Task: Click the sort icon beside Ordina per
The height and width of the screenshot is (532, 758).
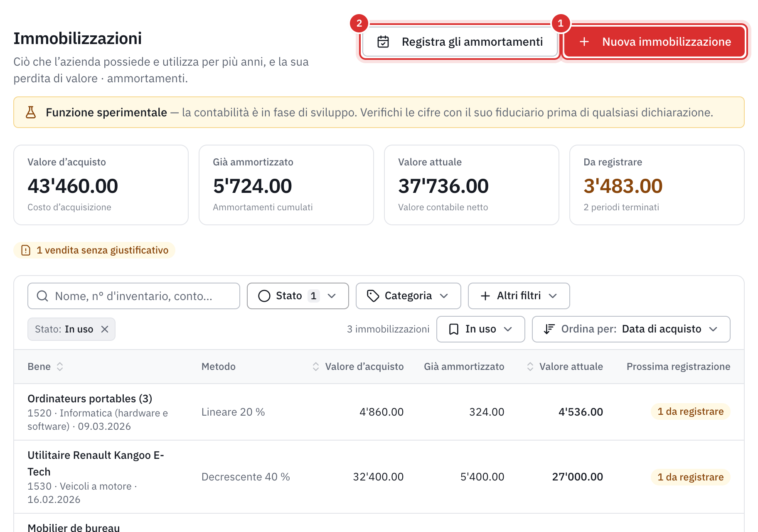Action: pos(549,329)
